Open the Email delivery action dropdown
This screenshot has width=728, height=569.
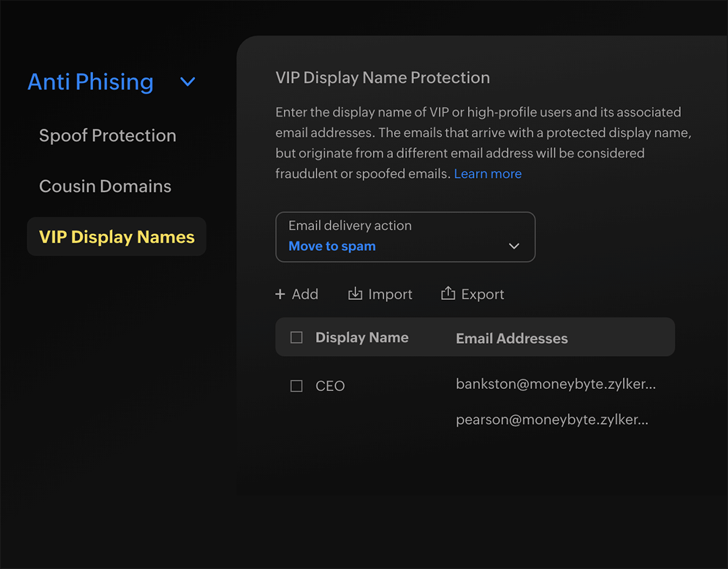tap(404, 237)
